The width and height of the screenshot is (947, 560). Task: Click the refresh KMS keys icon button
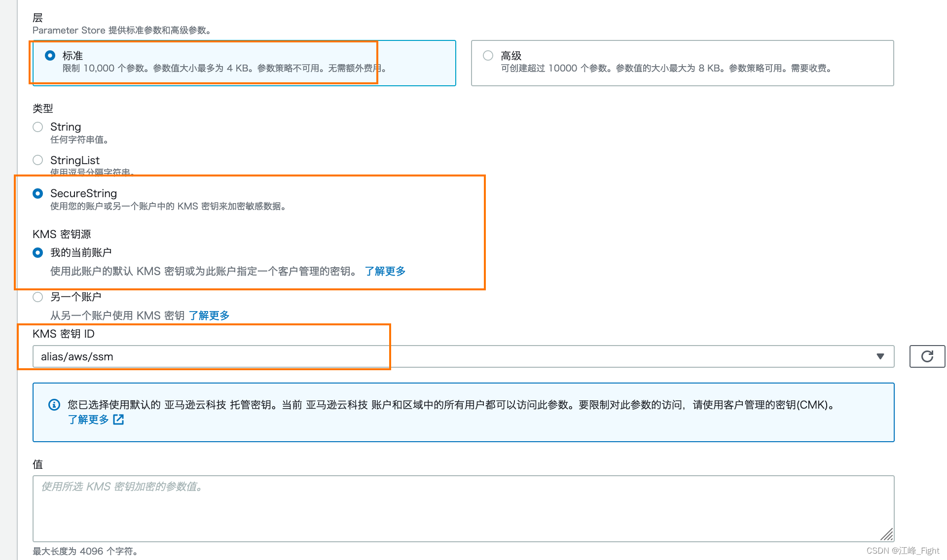coord(927,356)
